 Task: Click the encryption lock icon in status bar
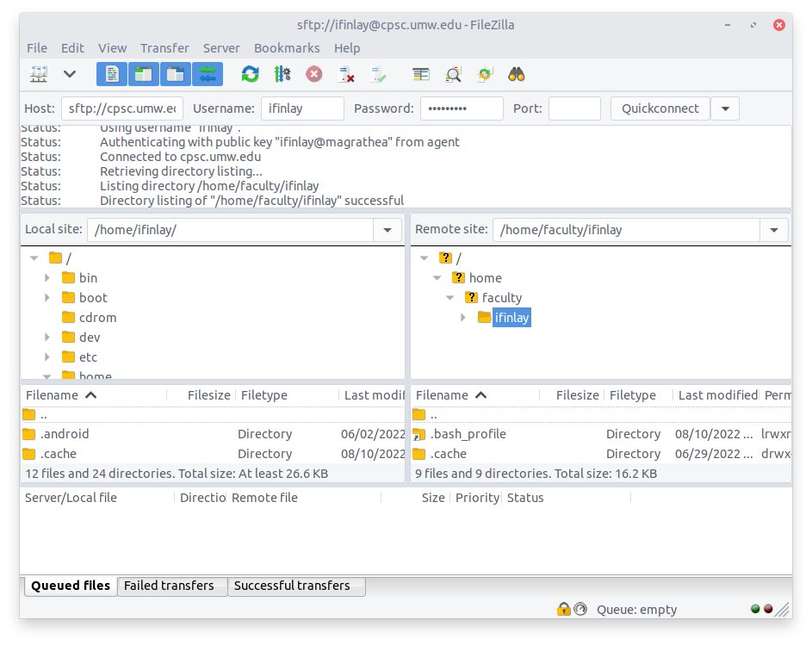(x=563, y=609)
